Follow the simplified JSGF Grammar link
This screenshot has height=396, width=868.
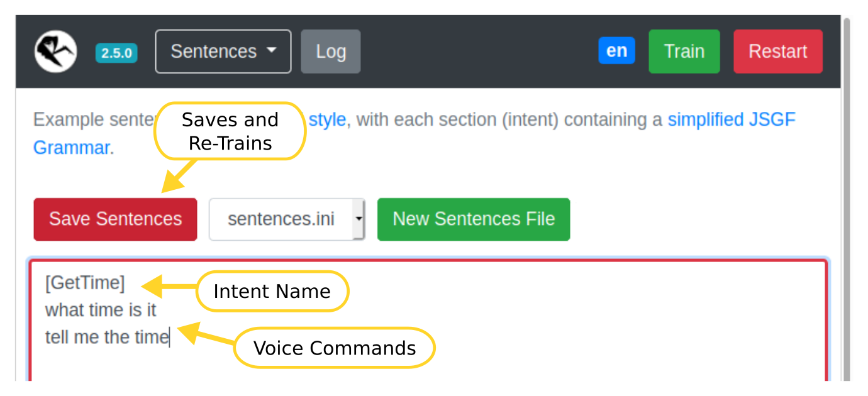coord(732,119)
